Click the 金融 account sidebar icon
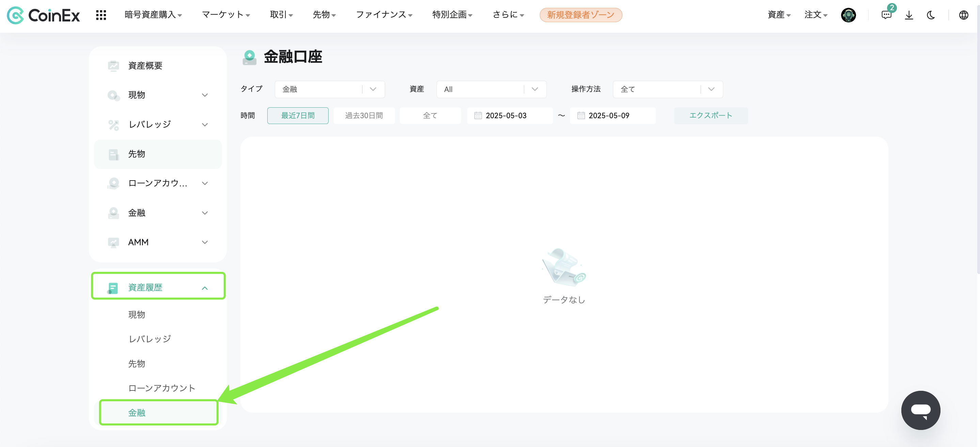 tap(113, 213)
